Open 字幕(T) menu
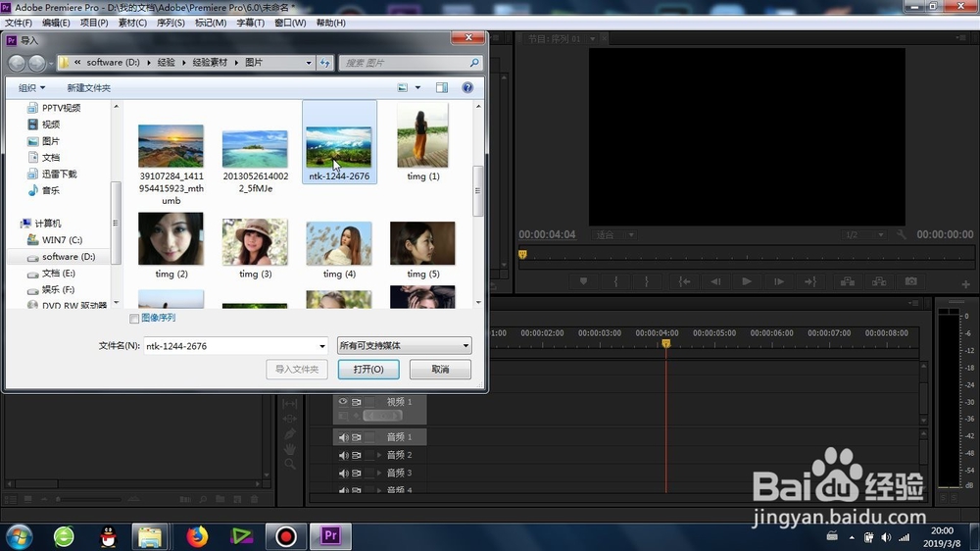The height and width of the screenshot is (551, 980). pyautogui.click(x=251, y=23)
